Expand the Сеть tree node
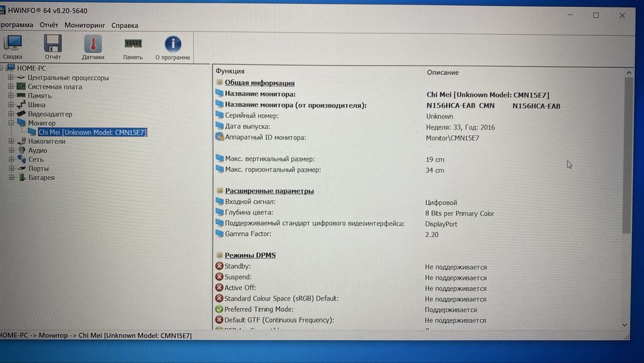 tap(12, 159)
